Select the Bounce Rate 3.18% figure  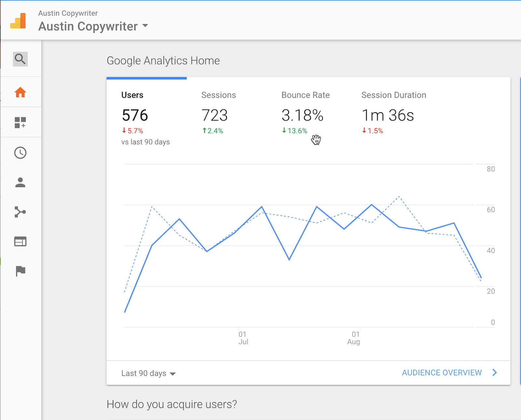pyautogui.click(x=302, y=115)
